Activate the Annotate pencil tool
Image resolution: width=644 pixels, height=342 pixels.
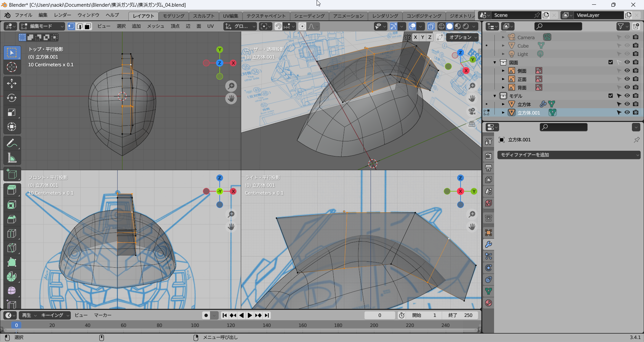[x=12, y=143]
